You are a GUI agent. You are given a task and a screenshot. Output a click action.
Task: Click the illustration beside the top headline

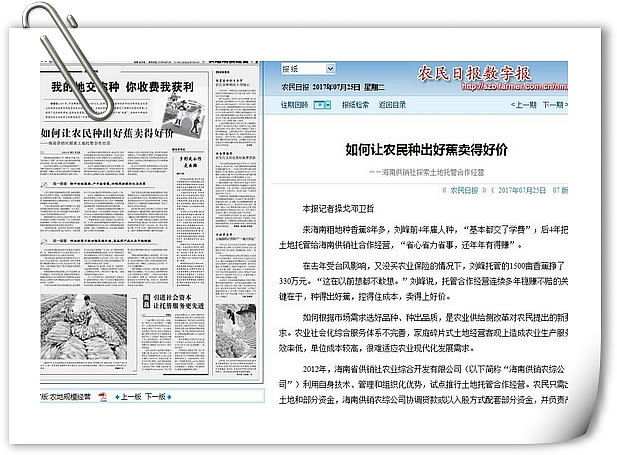pyautogui.click(x=185, y=117)
